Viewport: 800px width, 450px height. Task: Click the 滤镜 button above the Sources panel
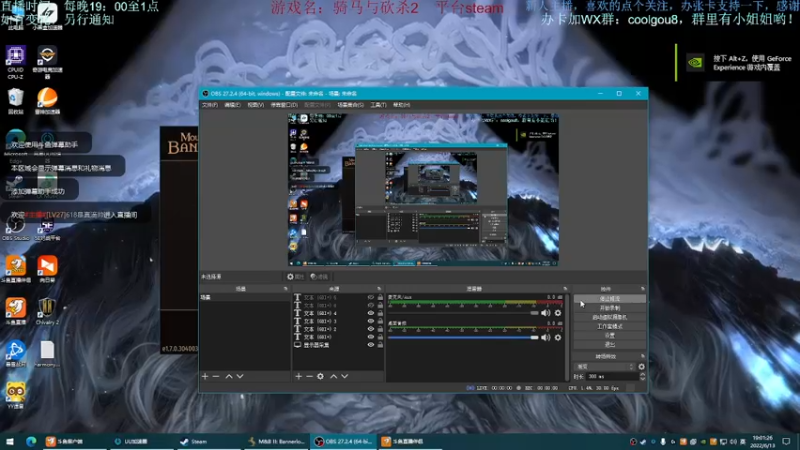pyautogui.click(x=319, y=277)
